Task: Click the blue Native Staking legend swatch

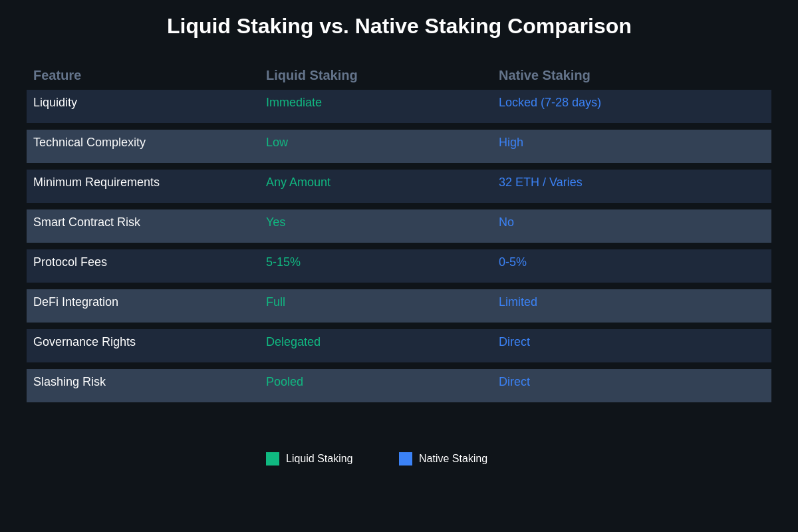Action: point(406,459)
